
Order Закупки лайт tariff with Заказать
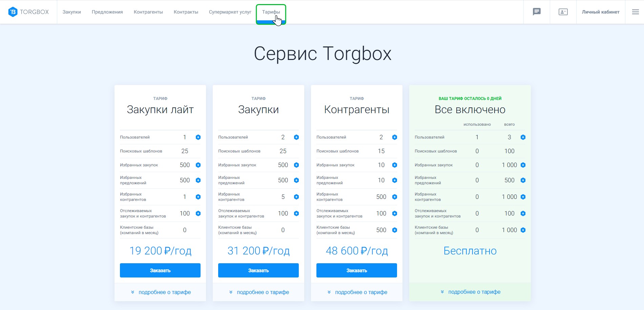[160, 270]
